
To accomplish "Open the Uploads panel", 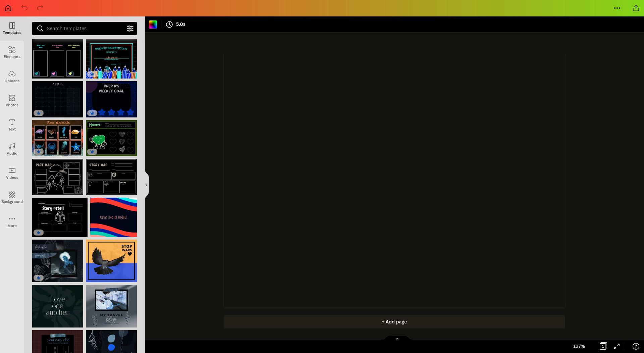I will pyautogui.click(x=12, y=77).
